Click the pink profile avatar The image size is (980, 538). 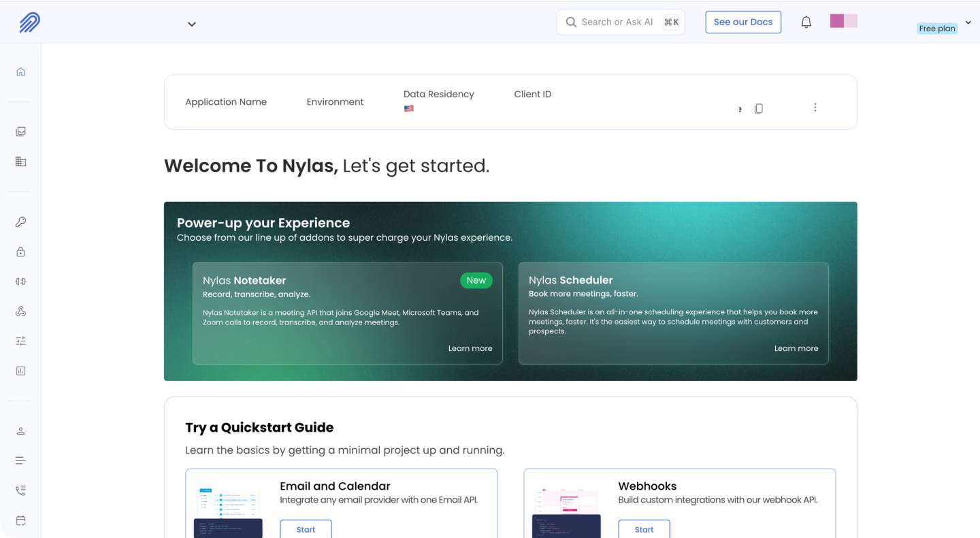[844, 21]
